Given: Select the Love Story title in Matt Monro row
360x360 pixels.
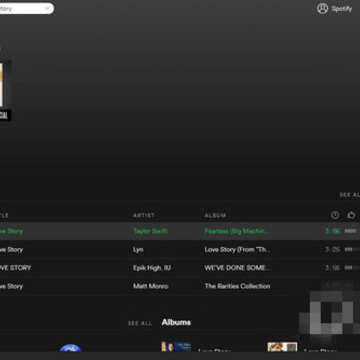Looking at the screenshot, I should pyautogui.click(x=11, y=286).
